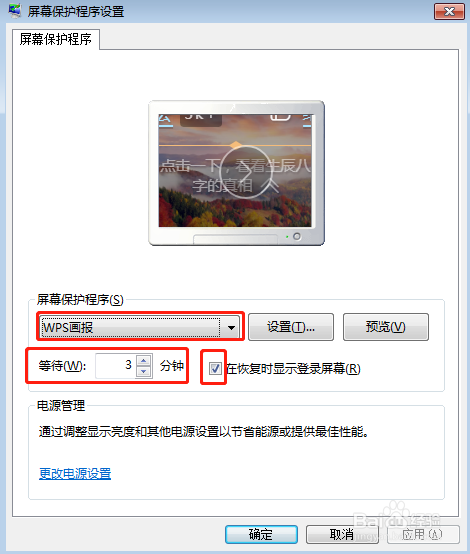Click the monitor power button in the preview
The width and height of the screenshot is (470, 554).
[297, 236]
